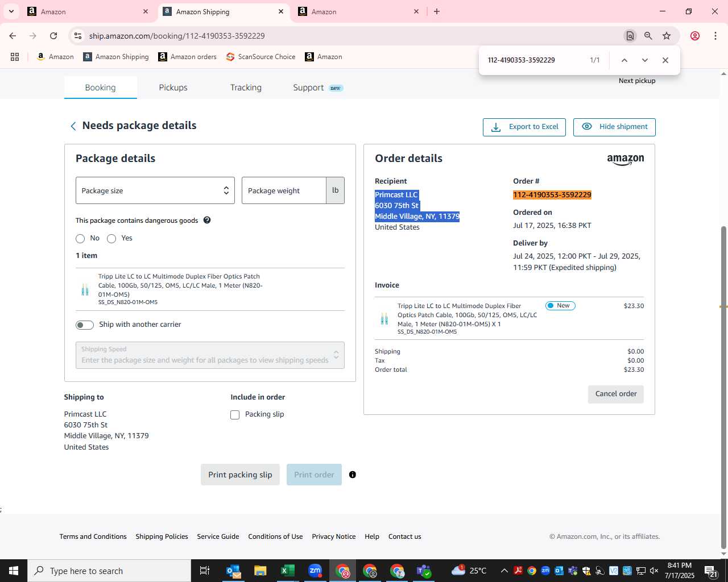This screenshot has width=728, height=582.
Task: Open the Terms and Conditions link
Action: point(93,537)
